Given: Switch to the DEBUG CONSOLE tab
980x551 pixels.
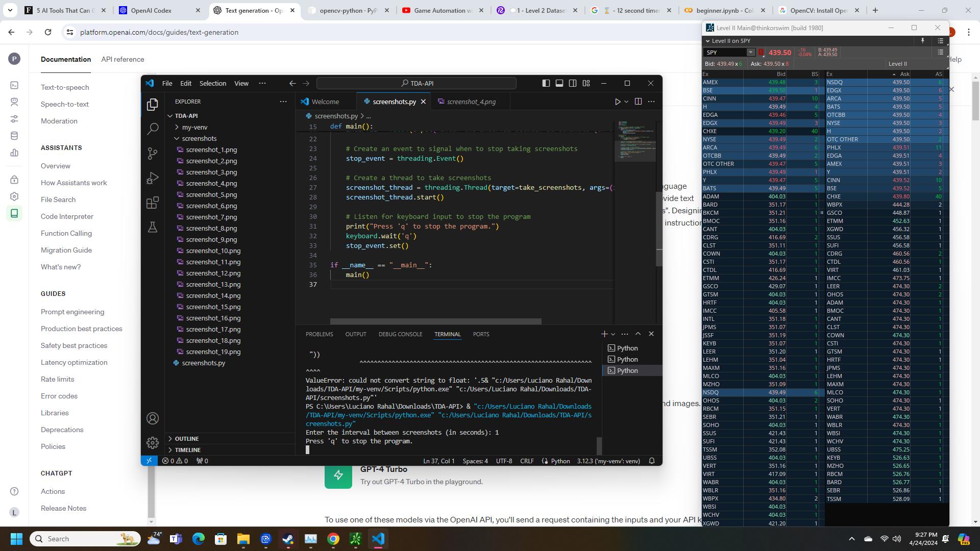Looking at the screenshot, I should (400, 334).
